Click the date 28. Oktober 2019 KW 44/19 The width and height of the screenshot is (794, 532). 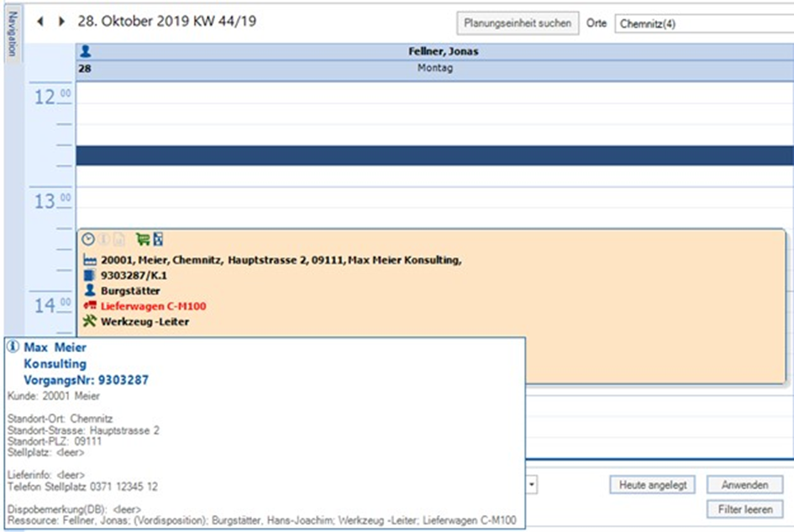click(x=166, y=21)
